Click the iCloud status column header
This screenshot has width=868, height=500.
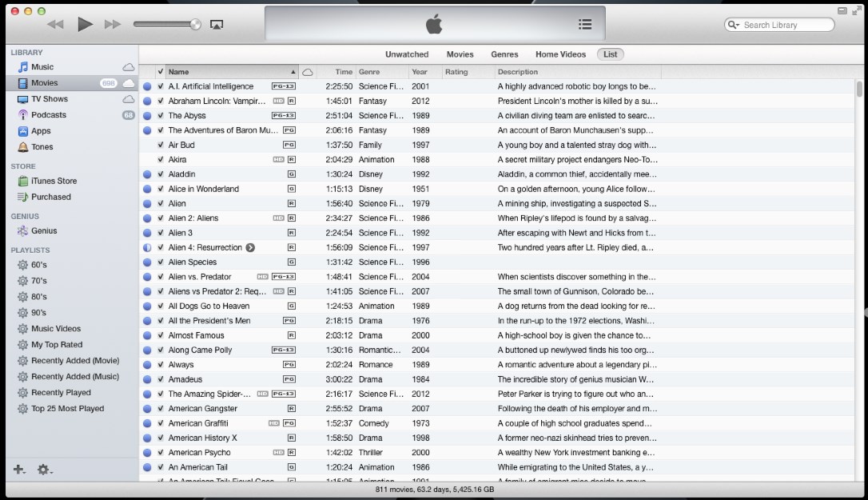point(307,72)
